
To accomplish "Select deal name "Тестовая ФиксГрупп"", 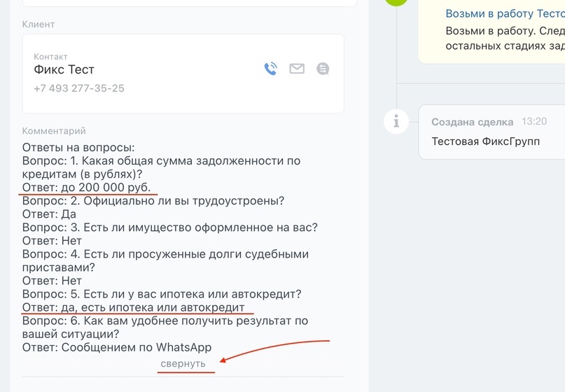I will 486,141.
